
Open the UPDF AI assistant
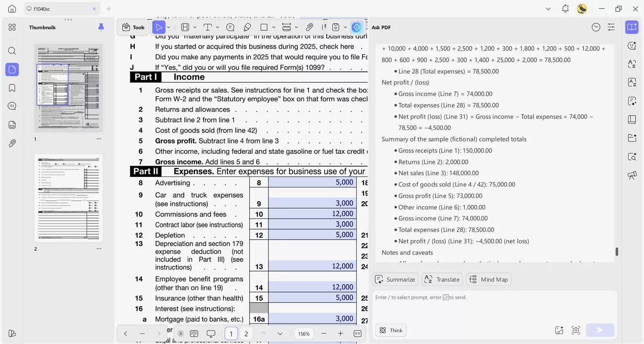click(x=356, y=27)
